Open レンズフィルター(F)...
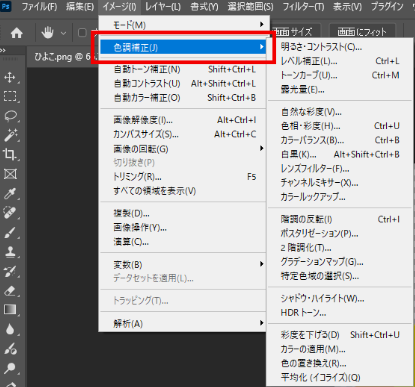The image size is (415, 387). coord(341,169)
